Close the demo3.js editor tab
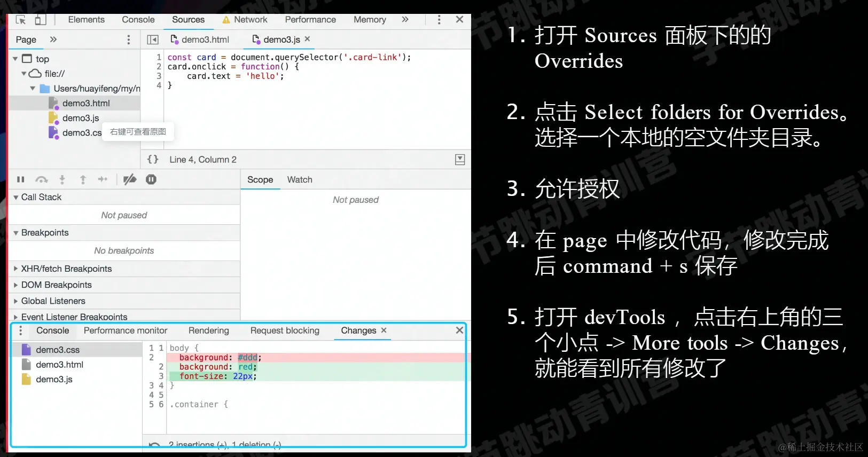The image size is (868, 457). point(307,39)
